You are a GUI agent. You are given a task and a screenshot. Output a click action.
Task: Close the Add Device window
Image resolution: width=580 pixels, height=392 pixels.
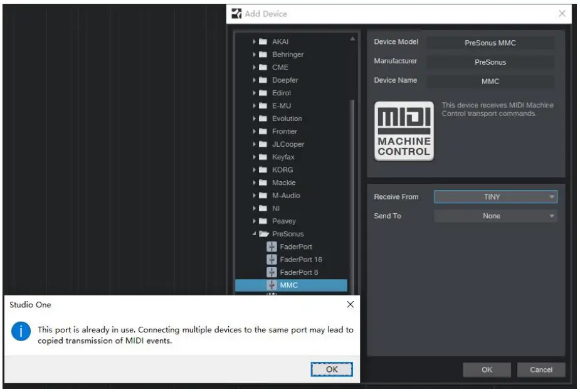[x=562, y=14]
